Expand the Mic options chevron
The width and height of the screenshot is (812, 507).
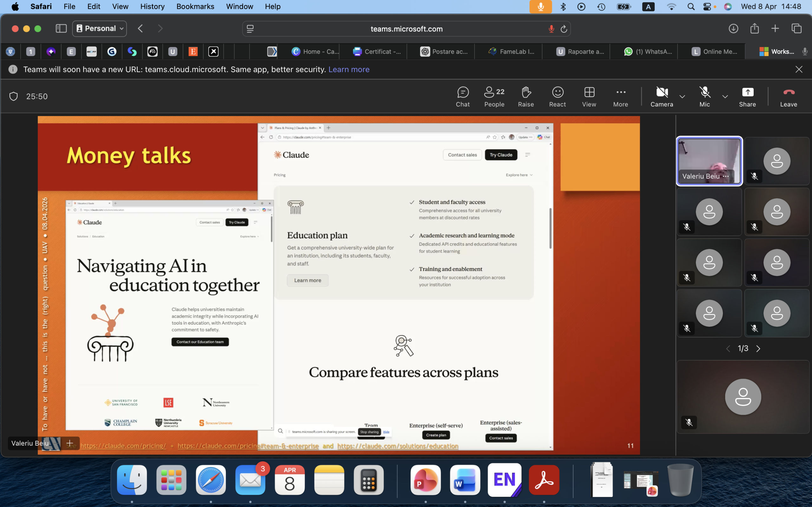click(725, 97)
